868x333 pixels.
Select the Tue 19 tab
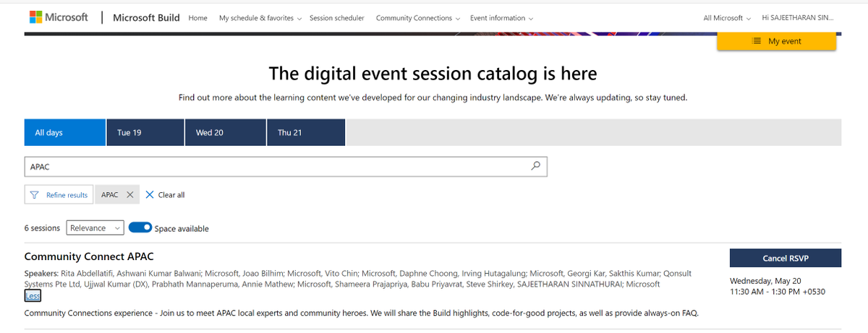pos(145,133)
